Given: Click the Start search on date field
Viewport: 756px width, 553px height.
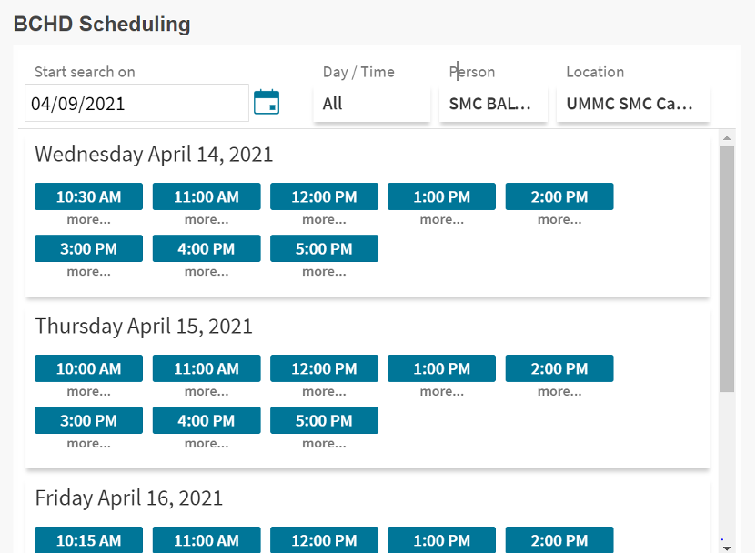Looking at the screenshot, I should (x=136, y=104).
